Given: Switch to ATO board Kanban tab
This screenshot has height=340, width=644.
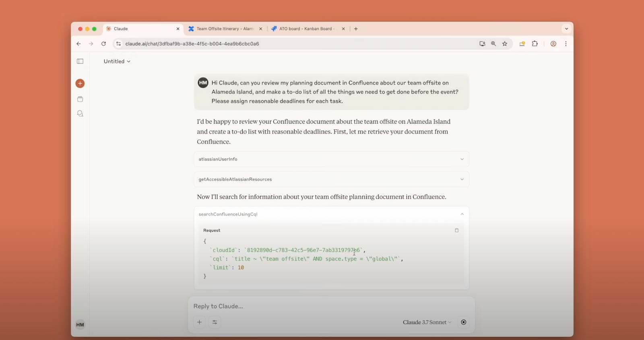Looking at the screenshot, I should click(x=308, y=29).
